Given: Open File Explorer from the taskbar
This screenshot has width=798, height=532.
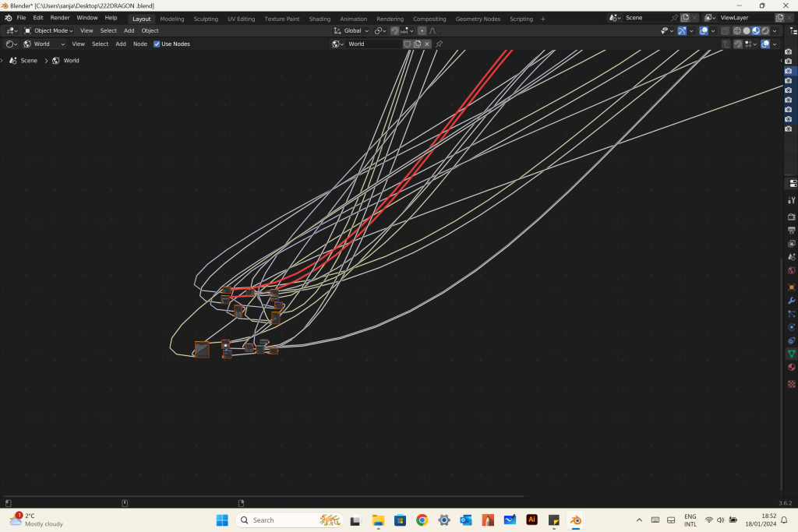Looking at the screenshot, I should pyautogui.click(x=378, y=520).
